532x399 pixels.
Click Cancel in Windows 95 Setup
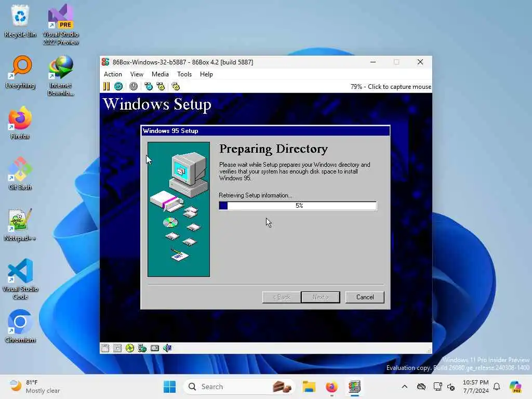365,297
